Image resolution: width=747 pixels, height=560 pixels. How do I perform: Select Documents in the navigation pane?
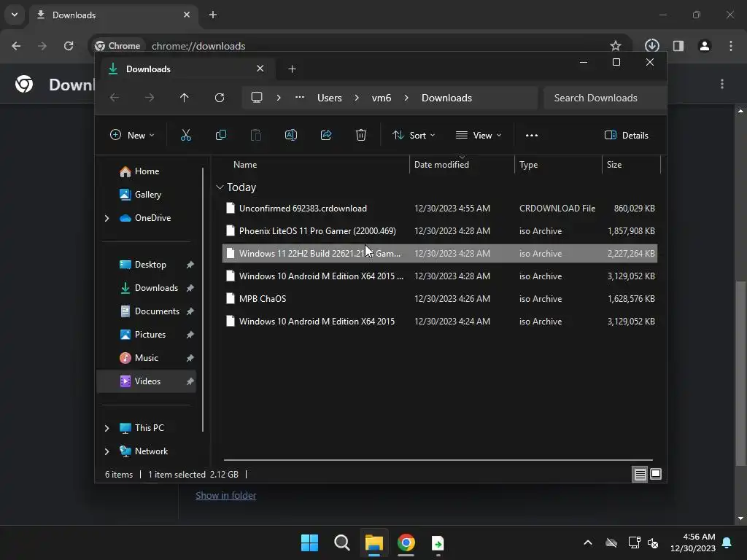[147, 311]
